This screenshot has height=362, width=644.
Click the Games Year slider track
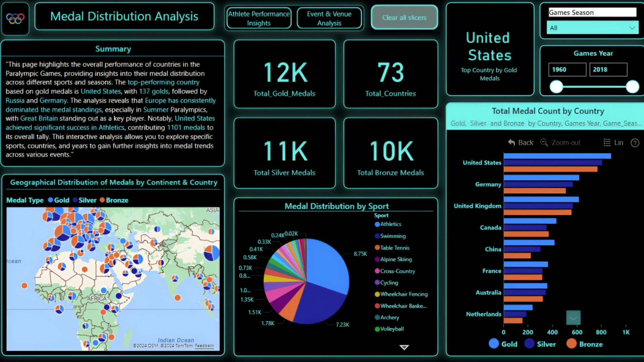pos(594,87)
